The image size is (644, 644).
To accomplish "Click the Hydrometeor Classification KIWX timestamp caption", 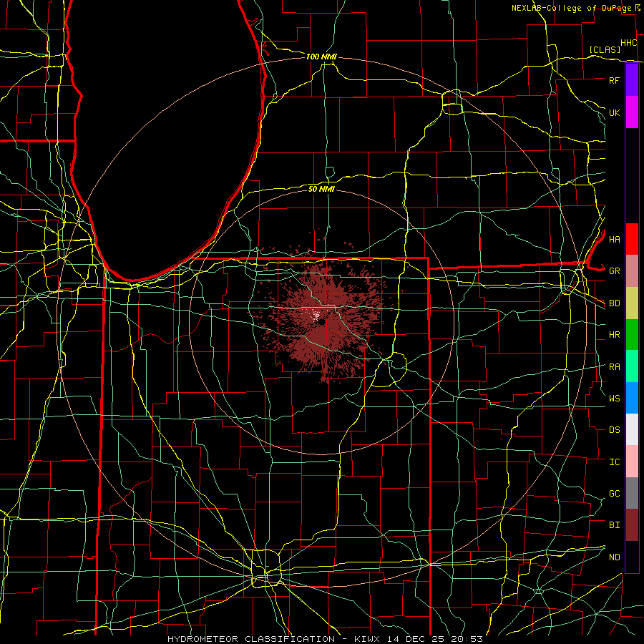I will 325,639.
